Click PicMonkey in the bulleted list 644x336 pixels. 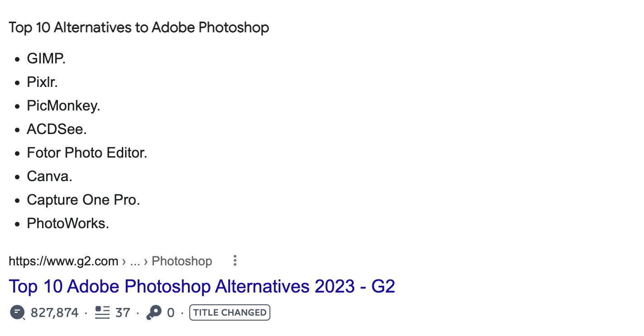(63, 106)
